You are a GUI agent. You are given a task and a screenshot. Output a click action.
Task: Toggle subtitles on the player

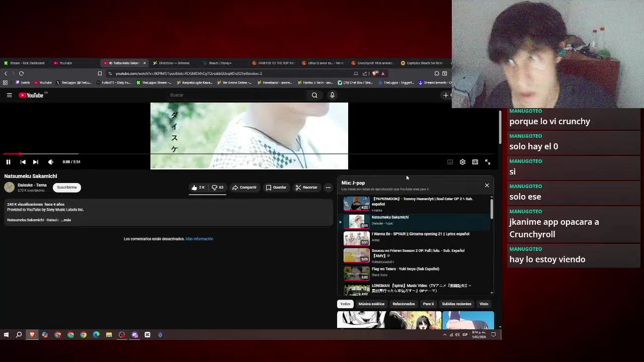[450, 162]
